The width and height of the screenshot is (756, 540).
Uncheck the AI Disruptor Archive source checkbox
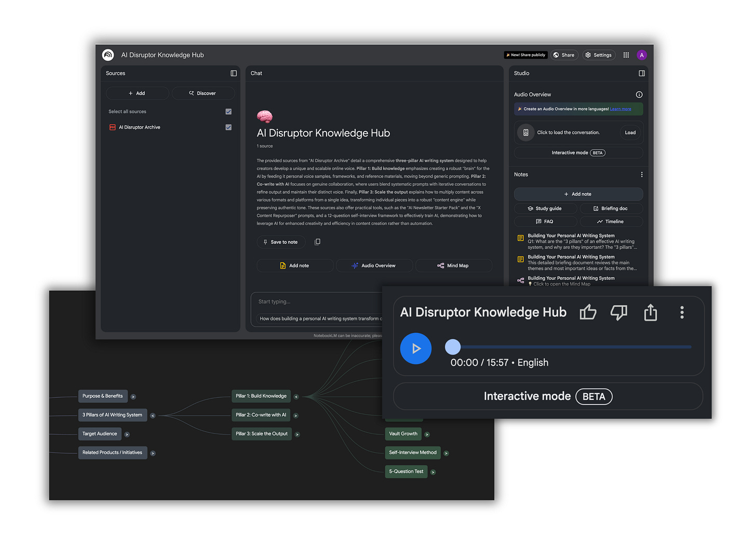228,127
